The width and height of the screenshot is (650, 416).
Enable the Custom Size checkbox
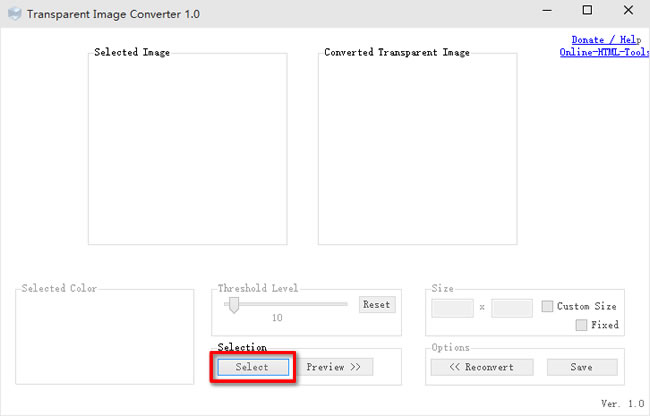pos(547,306)
